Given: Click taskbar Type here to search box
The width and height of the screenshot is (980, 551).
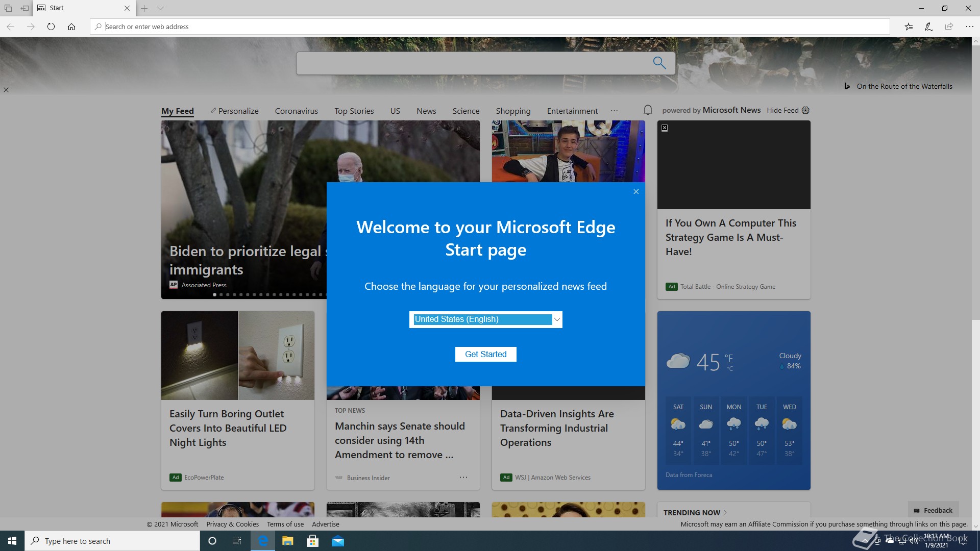Looking at the screenshot, I should [112, 541].
